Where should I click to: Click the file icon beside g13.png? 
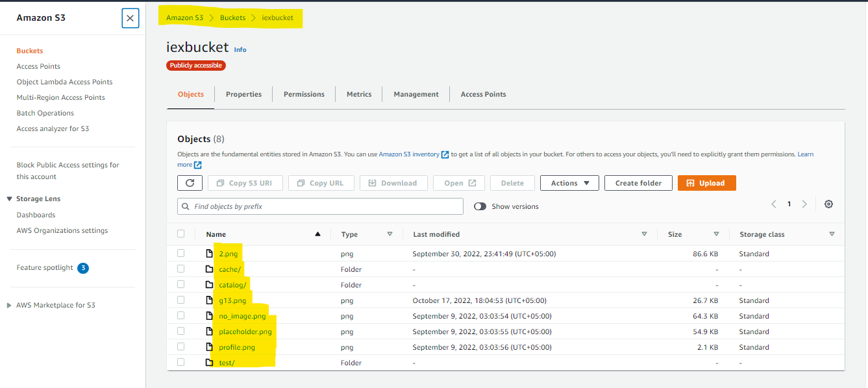[209, 300]
